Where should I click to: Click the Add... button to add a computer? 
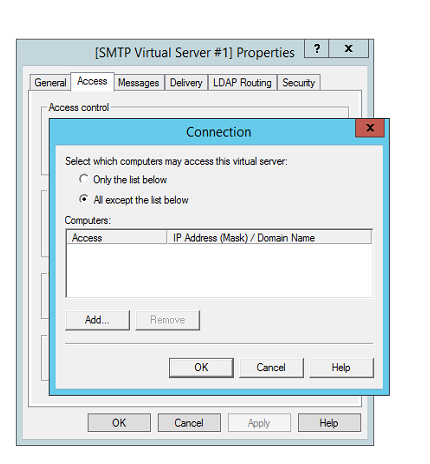[97, 320]
